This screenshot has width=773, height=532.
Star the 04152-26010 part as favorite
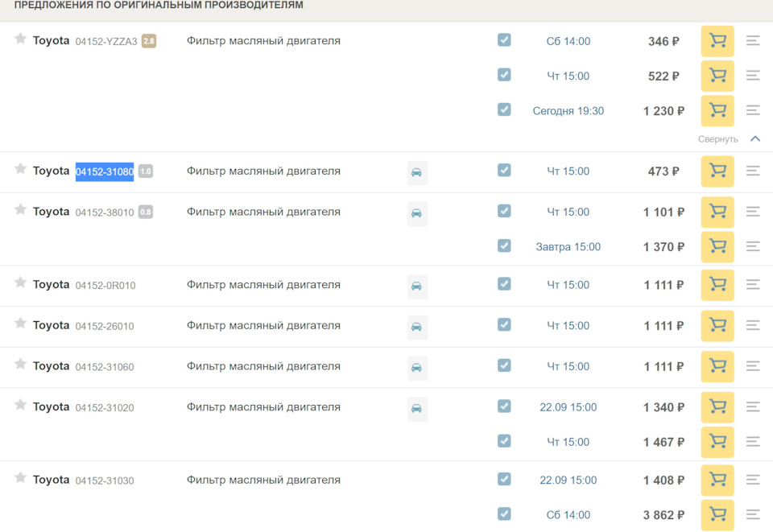tap(20, 323)
